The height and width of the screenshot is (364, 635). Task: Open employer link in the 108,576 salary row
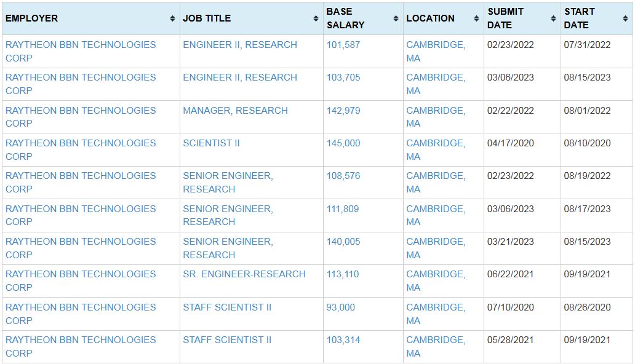(x=81, y=182)
